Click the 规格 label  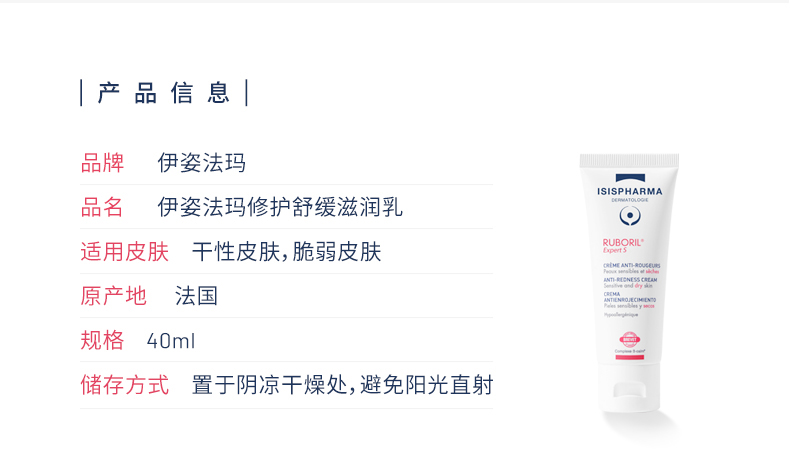[102, 340]
